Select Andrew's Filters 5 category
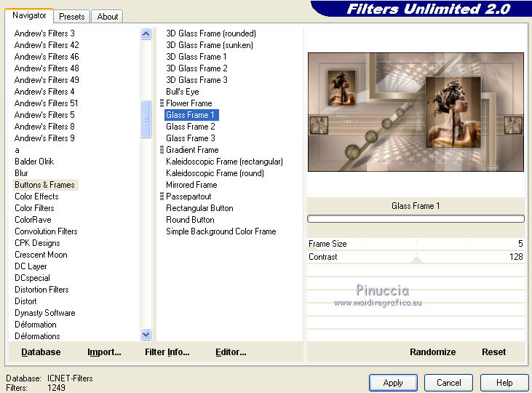The width and height of the screenshot is (532, 393). (x=44, y=115)
